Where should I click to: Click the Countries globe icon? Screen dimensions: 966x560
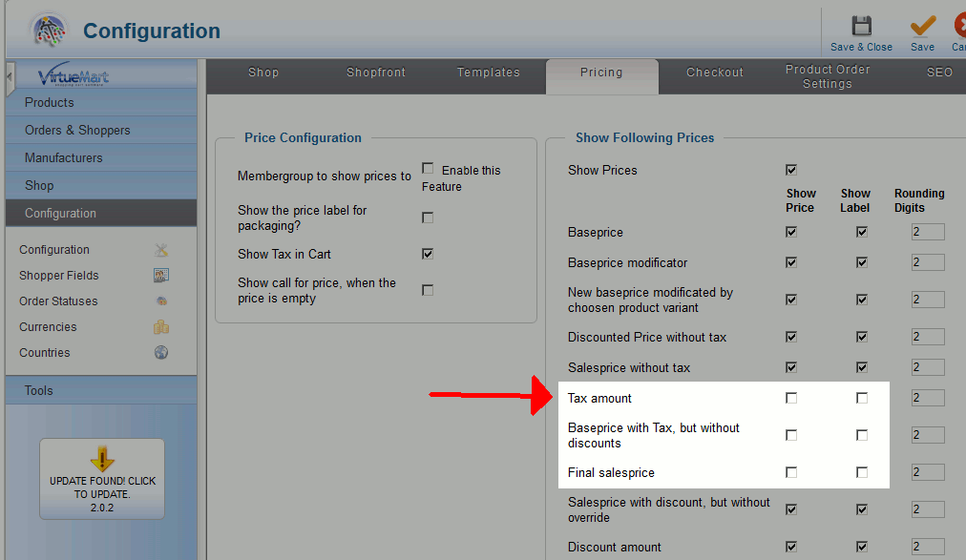click(x=161, y=353)
